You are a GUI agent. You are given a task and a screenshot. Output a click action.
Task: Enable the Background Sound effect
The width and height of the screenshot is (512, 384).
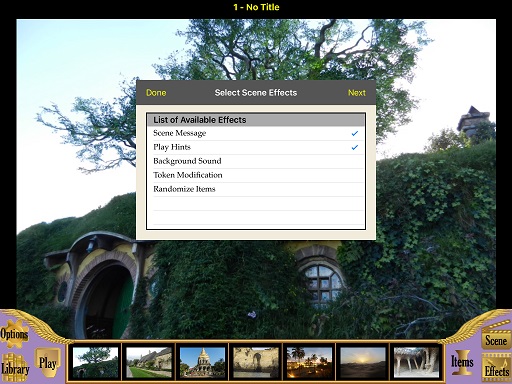[256, 161]
